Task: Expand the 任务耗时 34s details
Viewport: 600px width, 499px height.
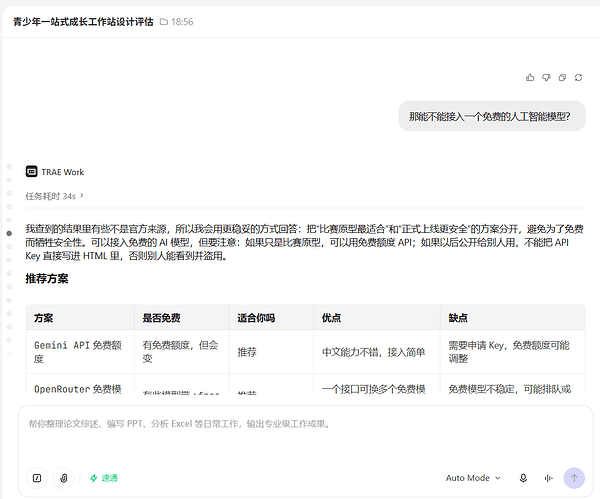Action: (x=54, y=196)
